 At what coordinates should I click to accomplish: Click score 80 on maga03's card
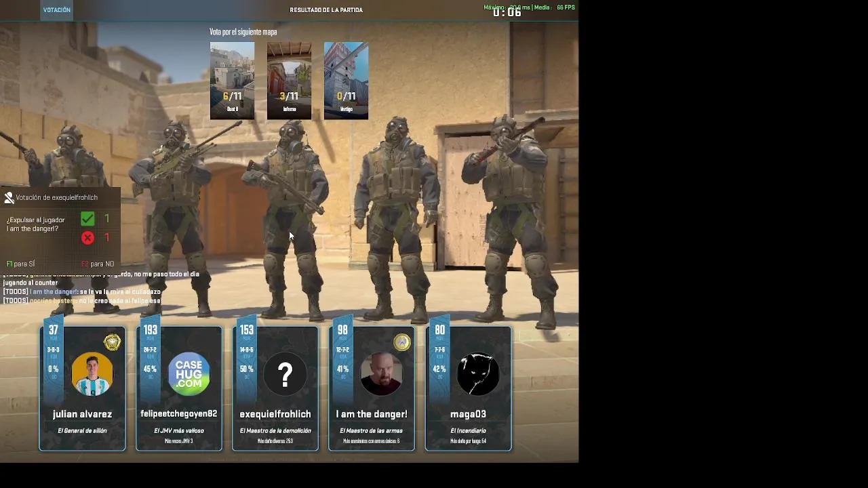coord(439,331)
